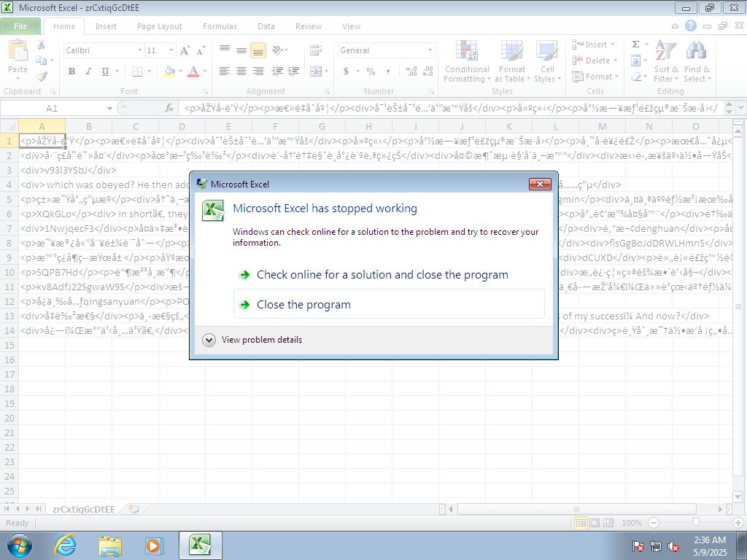
Task: Toggle Italic formatting
Action: [x=88, y=71]
